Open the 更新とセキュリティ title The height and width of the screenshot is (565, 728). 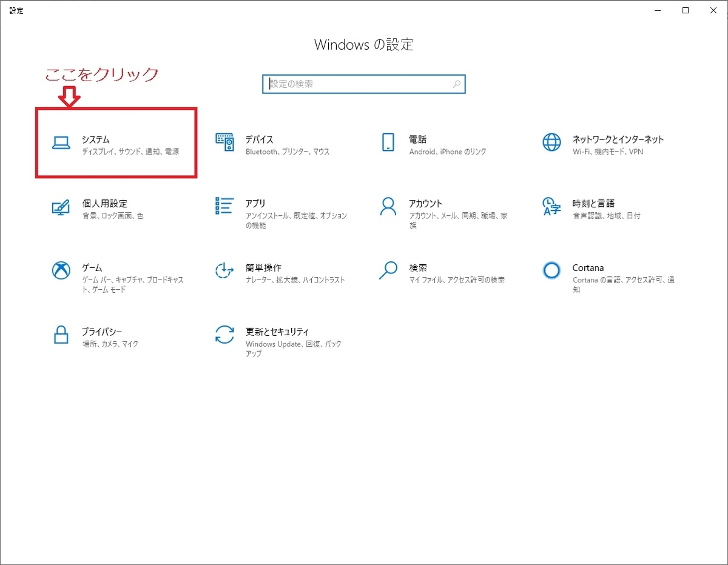(x=277, y=332)
